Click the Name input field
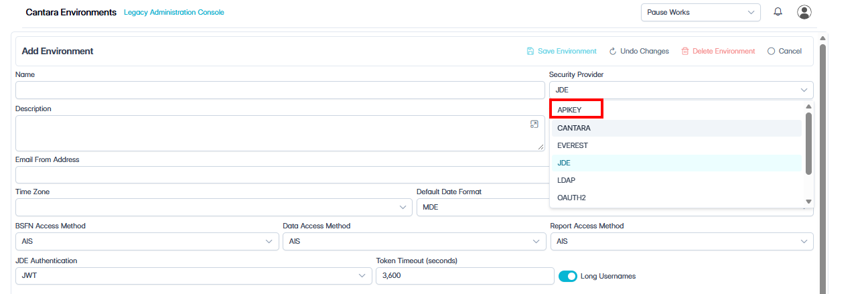This screenshot has height=294, width=868. click(x=280, y=90)
